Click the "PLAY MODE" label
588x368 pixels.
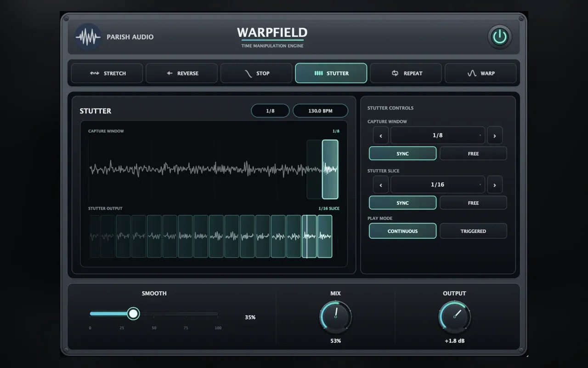click(380, 218)
